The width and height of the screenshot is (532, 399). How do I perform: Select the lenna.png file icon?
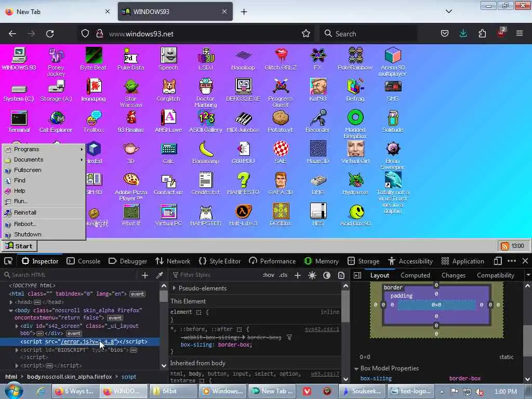(94, 90)
